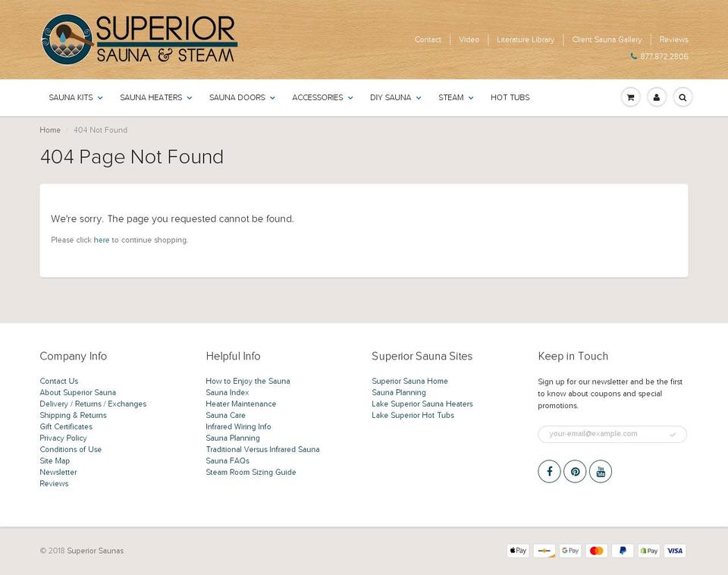Go to Home breadcrumb
The image size is (728, 575).
pos(50,130)
